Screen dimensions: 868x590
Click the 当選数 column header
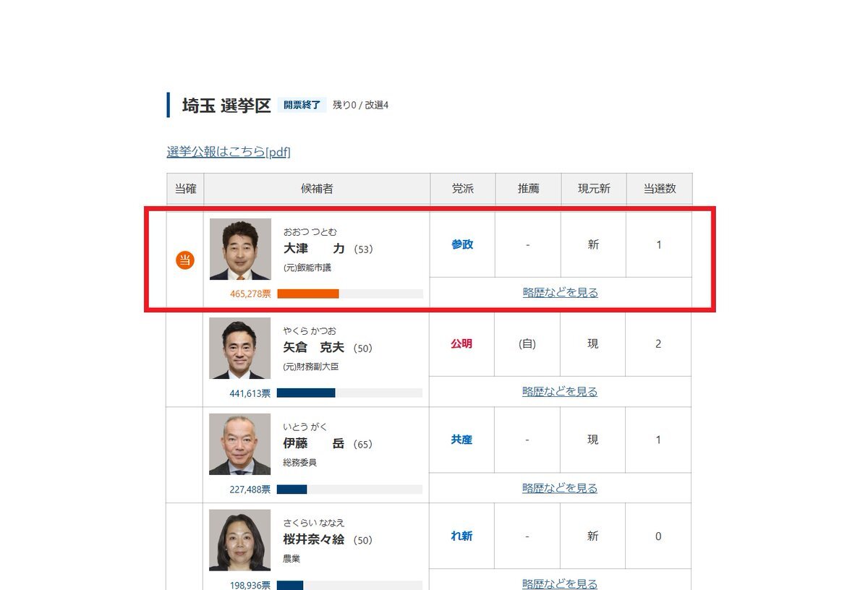pos(660,189)
